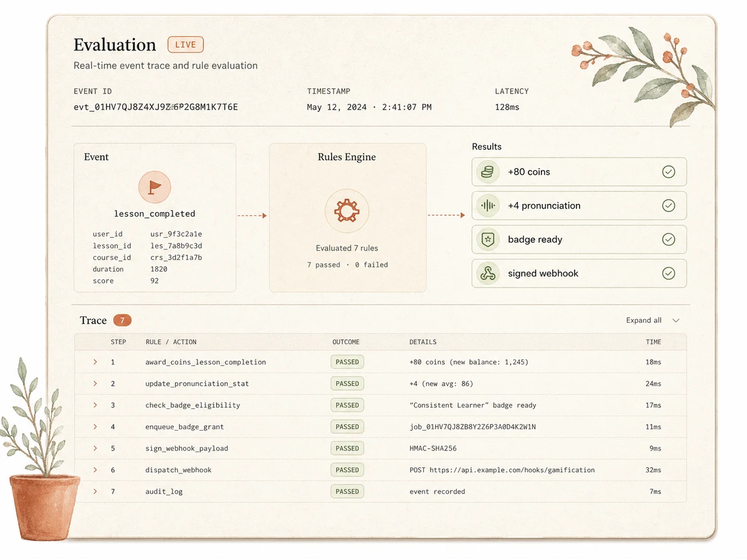Click the TIME column header
Viewport: 747px width, 560px height.
click(654, 342)
